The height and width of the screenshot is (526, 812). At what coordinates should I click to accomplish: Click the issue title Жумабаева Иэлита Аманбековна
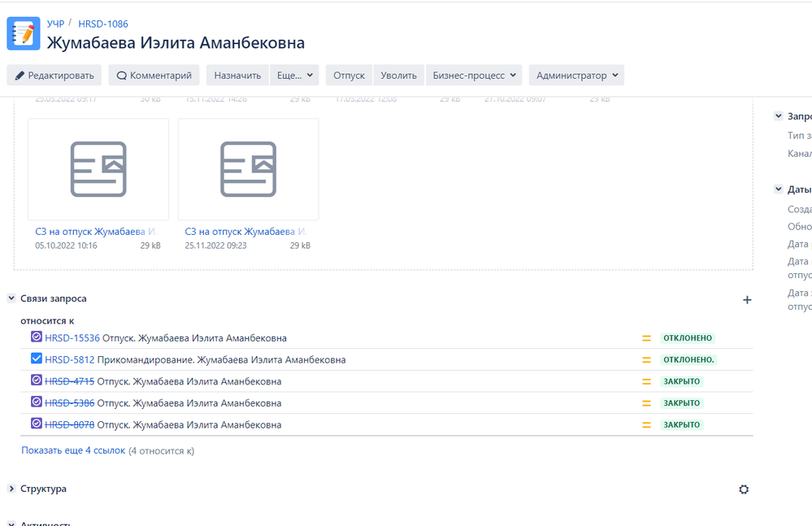click(x=176, y=42)
